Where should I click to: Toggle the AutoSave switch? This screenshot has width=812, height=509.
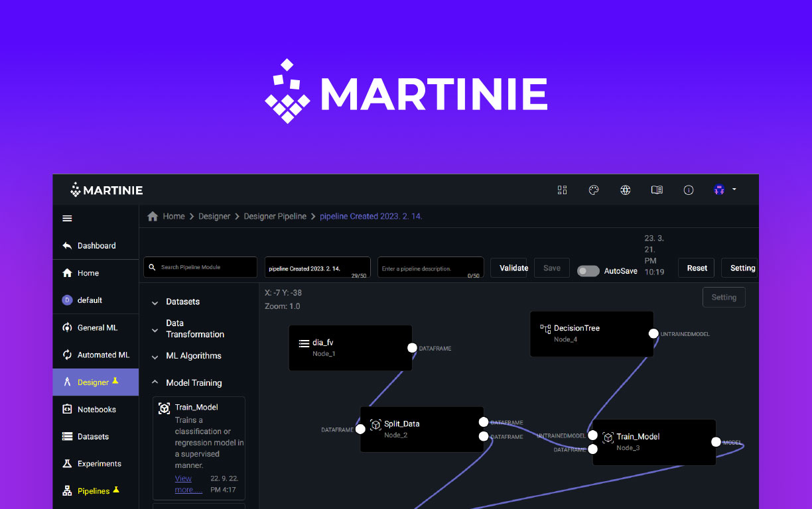tap(588, 271)
